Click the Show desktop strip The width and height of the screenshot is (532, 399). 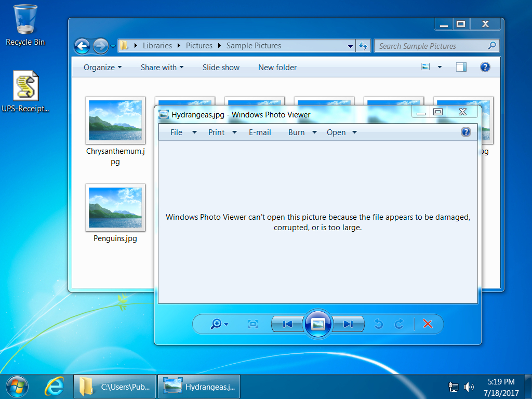tap(528, 387)
